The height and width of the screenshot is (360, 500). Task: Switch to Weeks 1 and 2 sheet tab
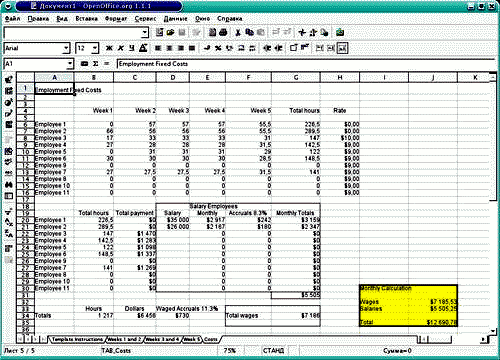(x=125, y=339)
